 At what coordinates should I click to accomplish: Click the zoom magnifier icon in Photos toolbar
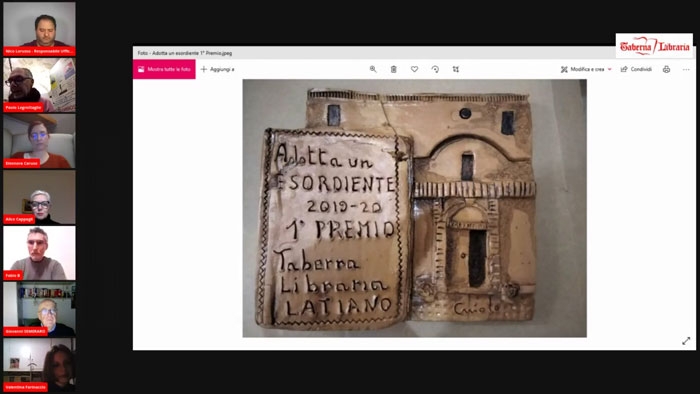[x=373, y=69]
